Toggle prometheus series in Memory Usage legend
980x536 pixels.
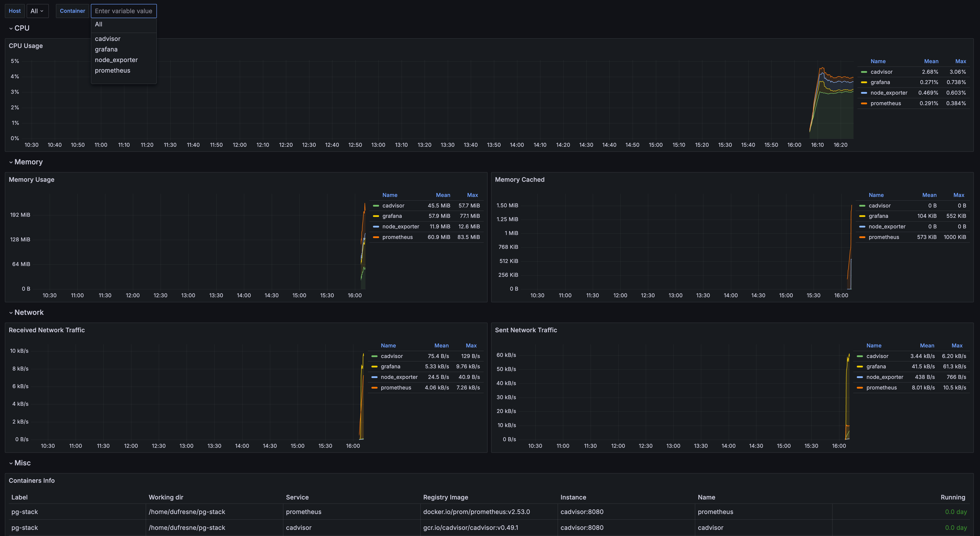pyautogui.click(x=397, y=237)
